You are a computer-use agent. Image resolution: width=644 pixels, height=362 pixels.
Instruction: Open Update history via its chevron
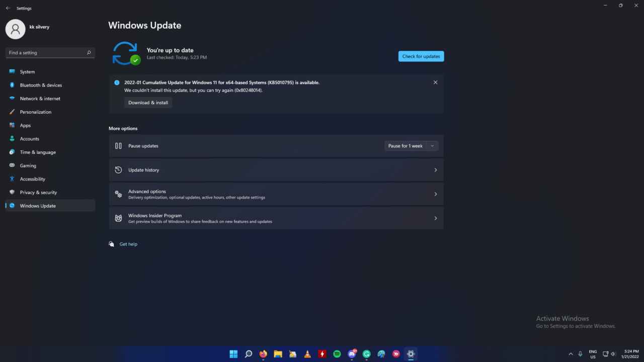tap(436, 170)
